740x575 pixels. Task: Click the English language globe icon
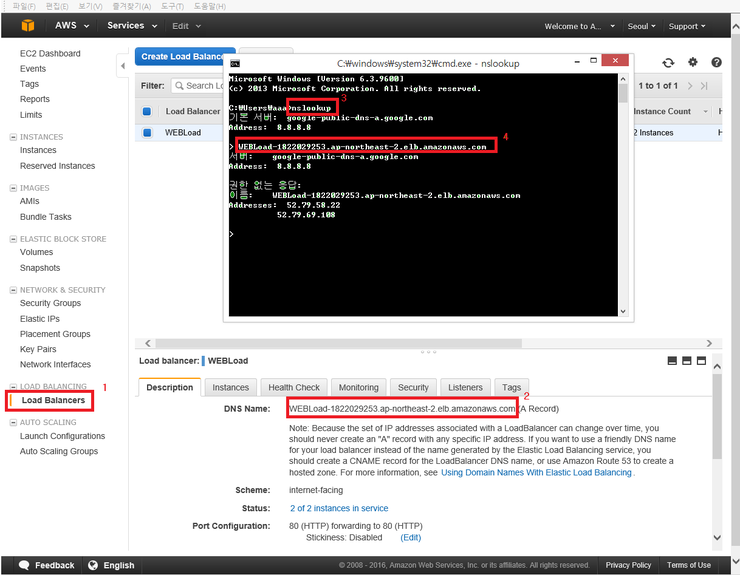(93, 565)
